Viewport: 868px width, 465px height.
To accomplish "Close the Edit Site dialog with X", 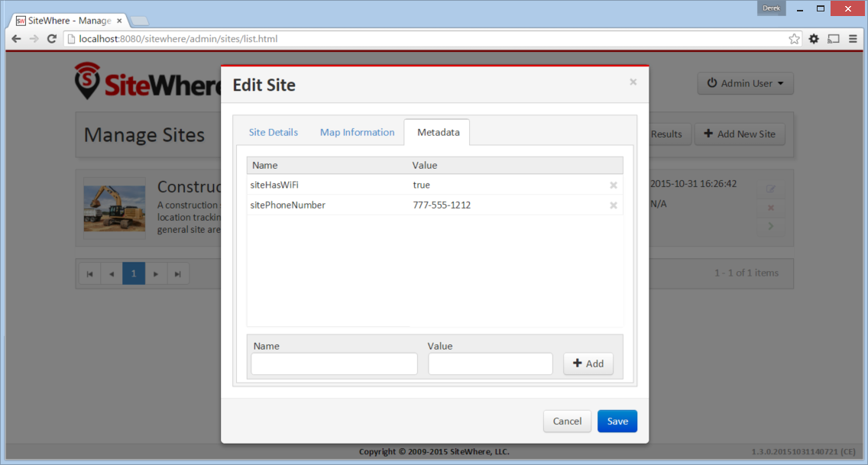I will point(633,82).
